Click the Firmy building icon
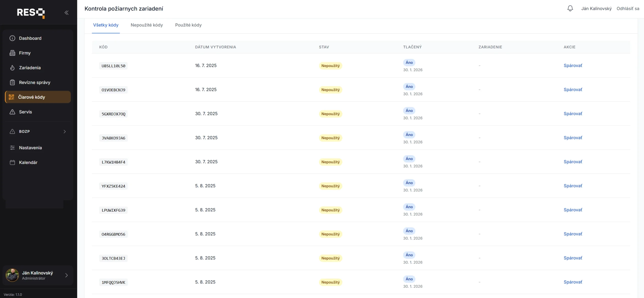The image size is (644, 298). (x=12, y=53)
